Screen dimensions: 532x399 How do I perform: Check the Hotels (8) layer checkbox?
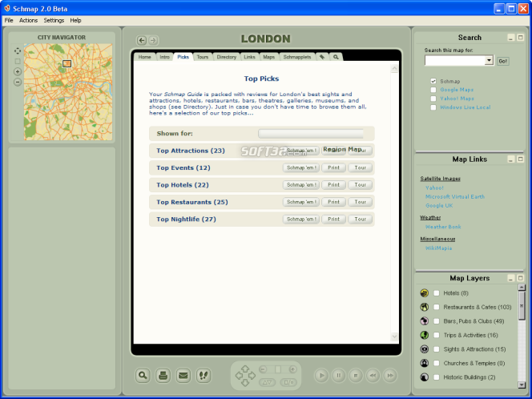[437, 293]
